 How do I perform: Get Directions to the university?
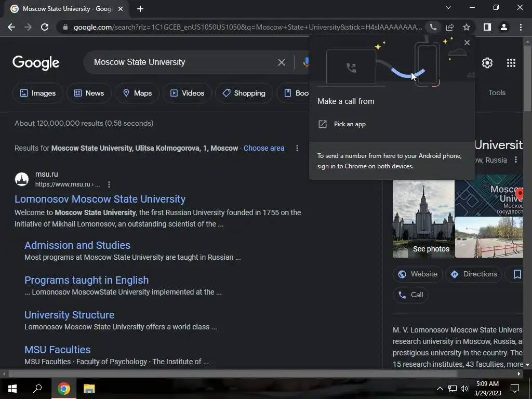pyautogui.click(x=473, y=274)
